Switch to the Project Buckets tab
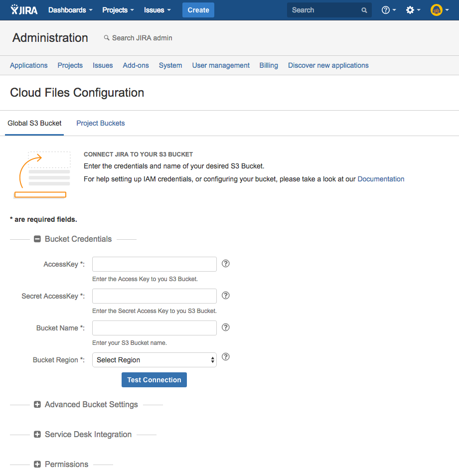459x476 pixels. click(101, 123)
